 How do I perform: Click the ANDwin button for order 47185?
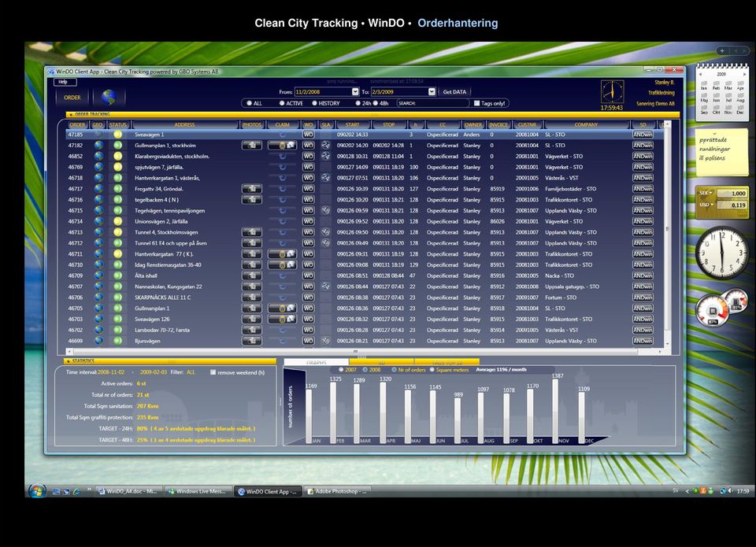[x=643, y=135]
